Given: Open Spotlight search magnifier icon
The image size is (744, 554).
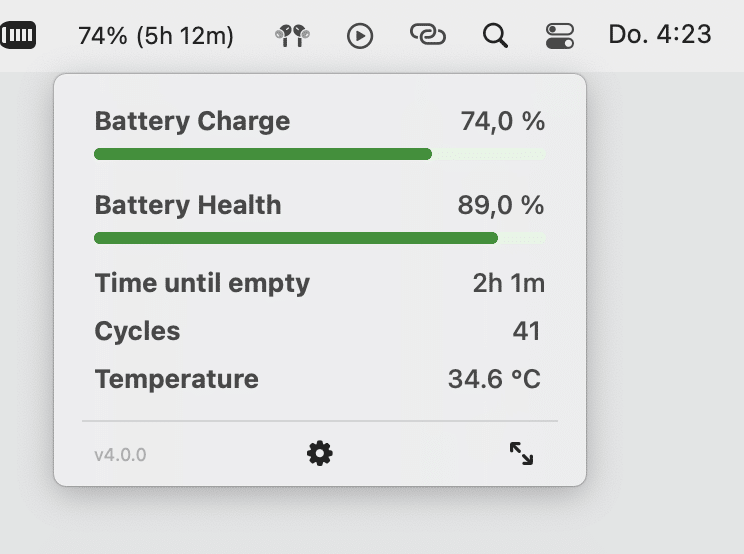Looking at the screenshot, I should point(495,36).
